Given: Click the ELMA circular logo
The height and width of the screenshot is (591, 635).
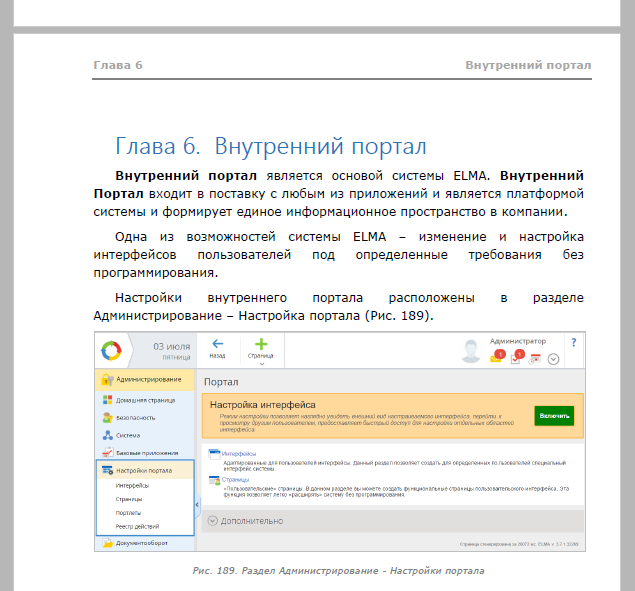Looking at the screenshot, I should tap(111, 350).
